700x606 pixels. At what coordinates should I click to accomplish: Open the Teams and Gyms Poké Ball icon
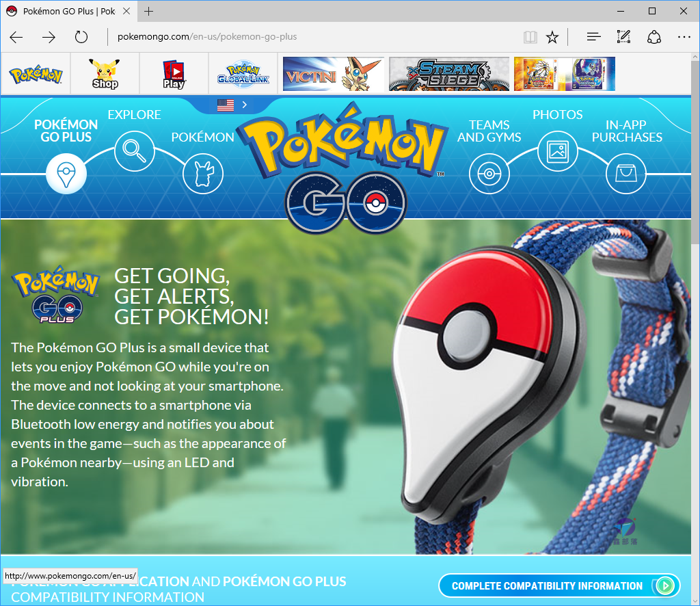coord(489,174)
